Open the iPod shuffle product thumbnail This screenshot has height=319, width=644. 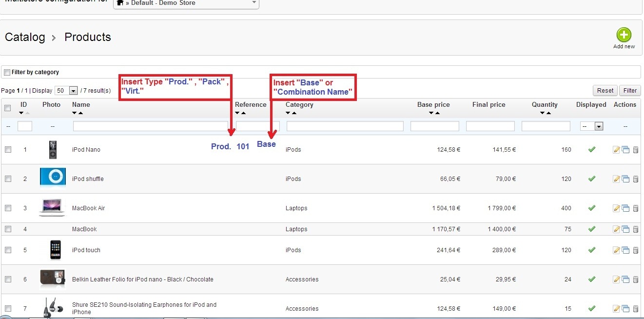click(52, 177)
